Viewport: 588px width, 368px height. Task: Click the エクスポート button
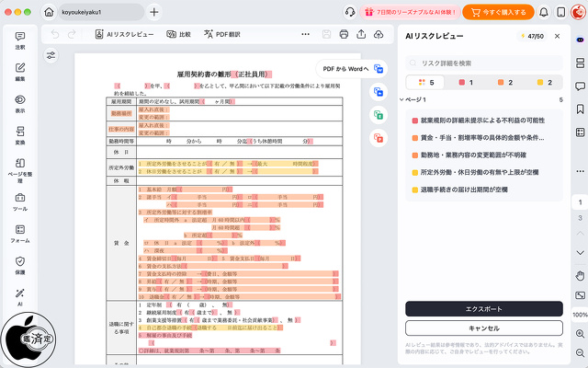click(484, 309)
